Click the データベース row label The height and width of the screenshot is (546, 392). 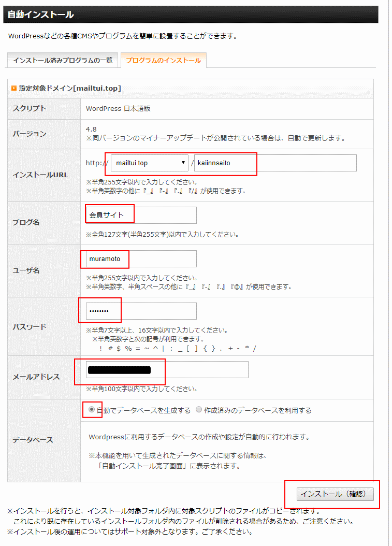click(x=33, y=440)
